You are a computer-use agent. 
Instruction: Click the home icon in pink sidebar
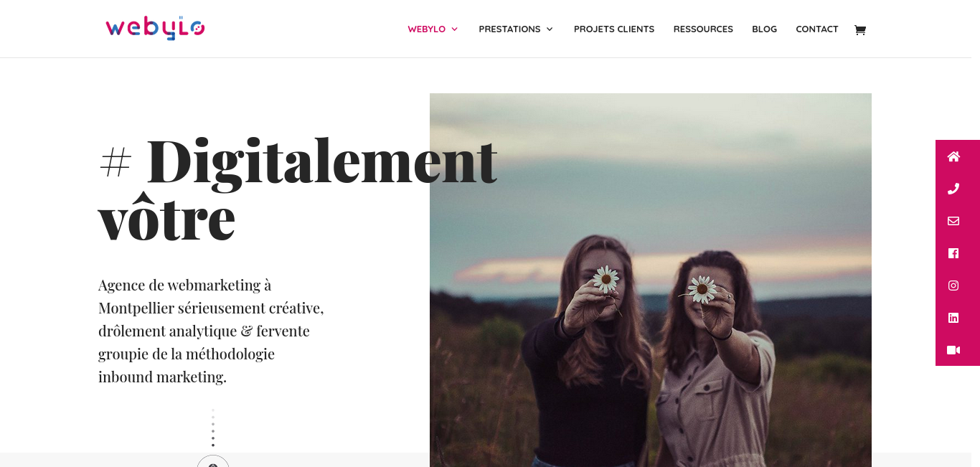pyautogui.click(x=953, y=156)
